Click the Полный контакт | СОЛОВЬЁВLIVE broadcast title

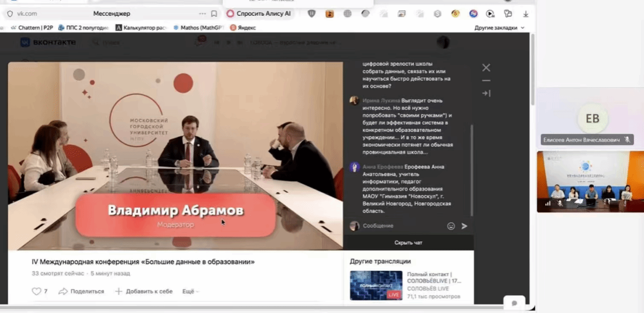(434, 277)
